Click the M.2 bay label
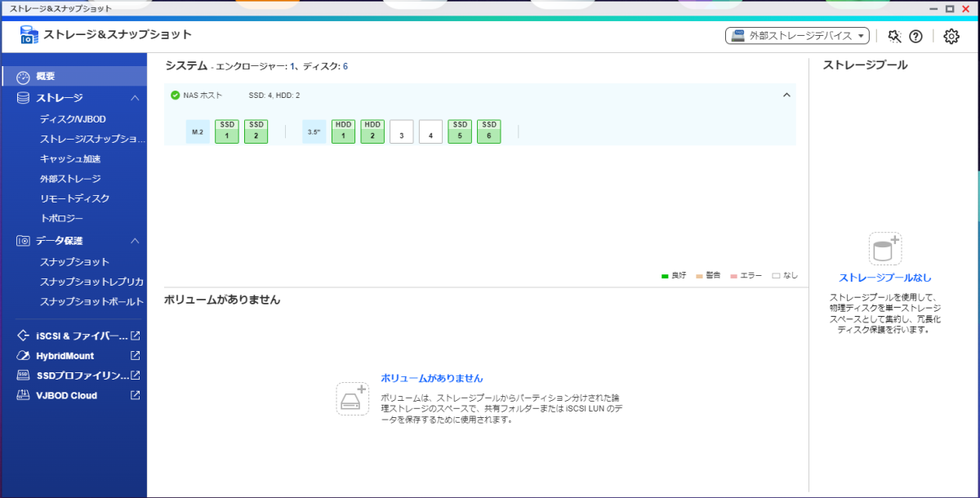The height and width of the screenshot is (498, 980). [198, 131]
